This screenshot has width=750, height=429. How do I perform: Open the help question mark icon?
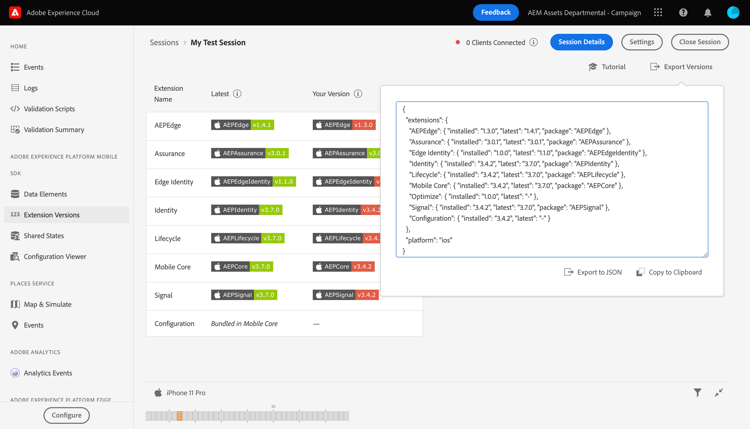point(683,12)
